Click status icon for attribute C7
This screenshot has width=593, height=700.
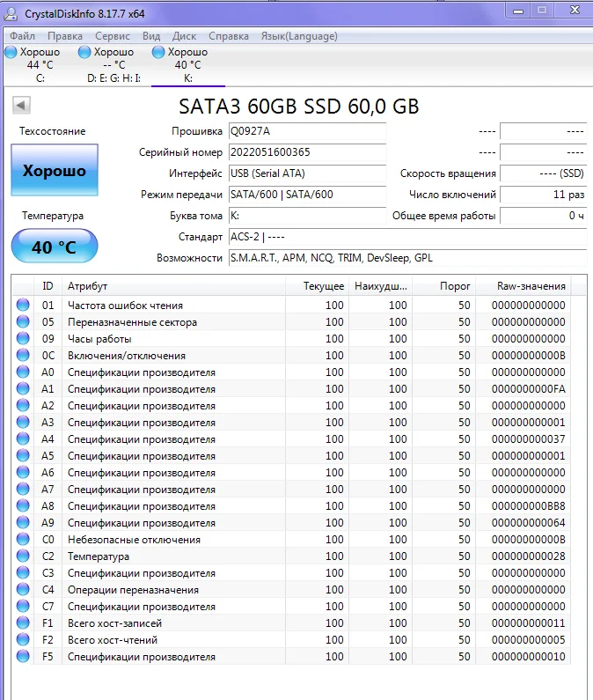tap(23, 607)
